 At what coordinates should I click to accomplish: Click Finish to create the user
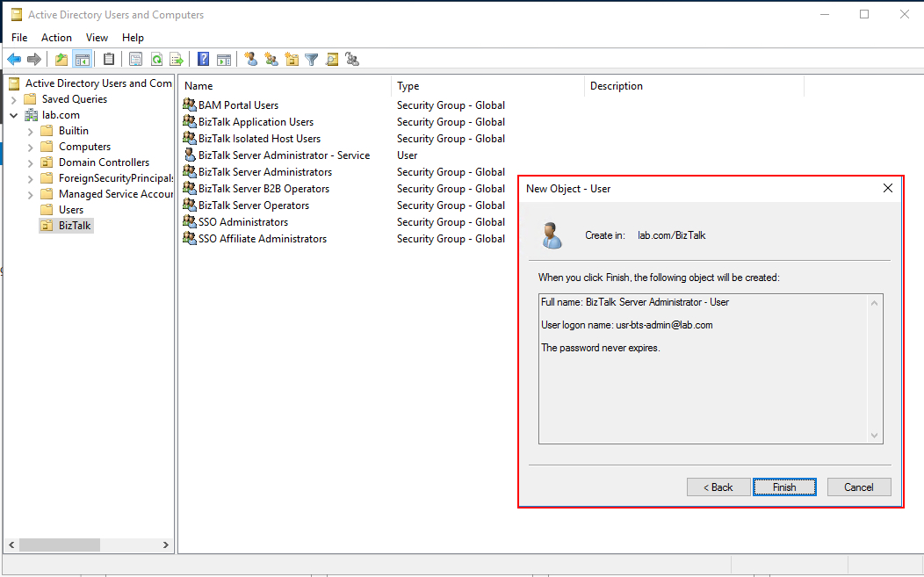tap(784, 487)
